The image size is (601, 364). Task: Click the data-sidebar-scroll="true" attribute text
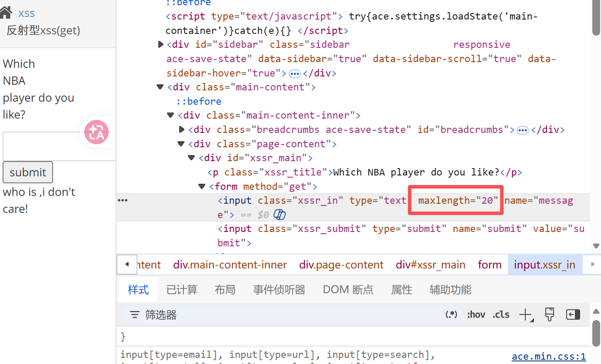tap(447, 59)
